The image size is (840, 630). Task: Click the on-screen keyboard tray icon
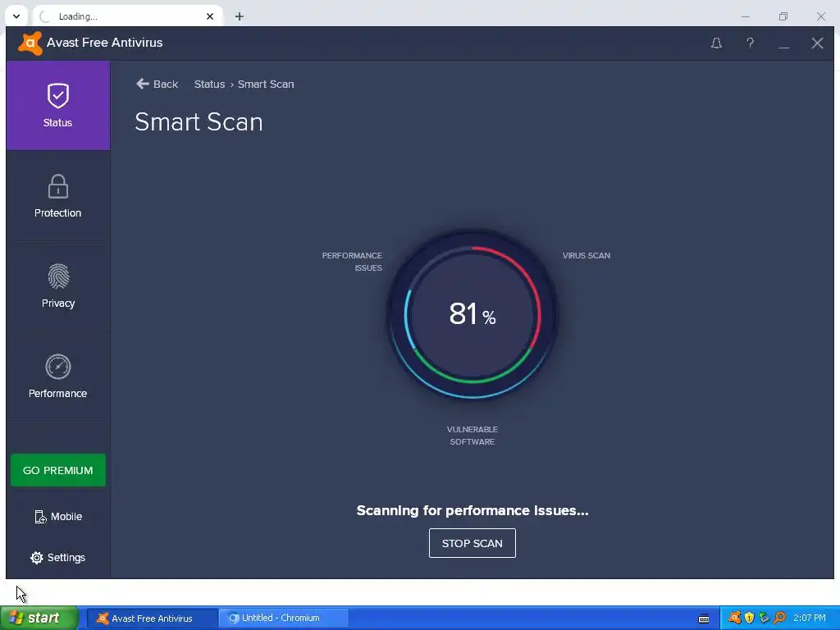[x=704, y=619]
